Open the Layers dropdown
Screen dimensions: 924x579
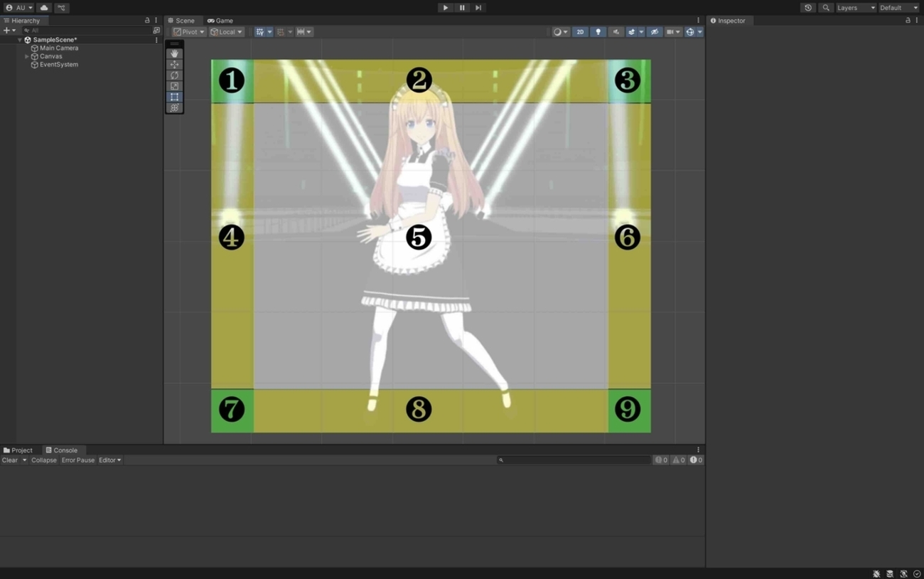point(856,8)
